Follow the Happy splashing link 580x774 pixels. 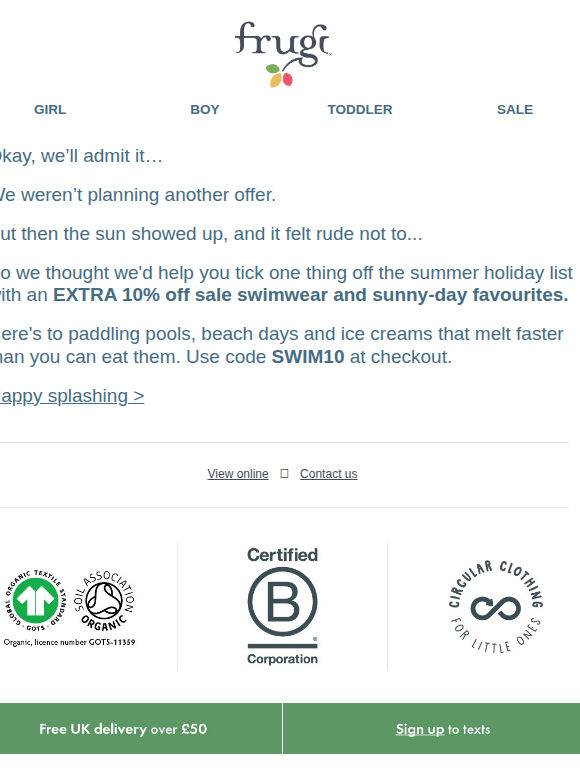click(72, 396)
